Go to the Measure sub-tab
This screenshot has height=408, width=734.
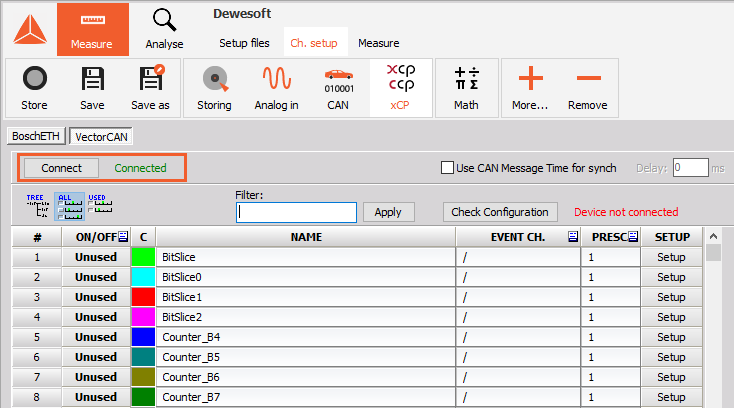point(379,43)
